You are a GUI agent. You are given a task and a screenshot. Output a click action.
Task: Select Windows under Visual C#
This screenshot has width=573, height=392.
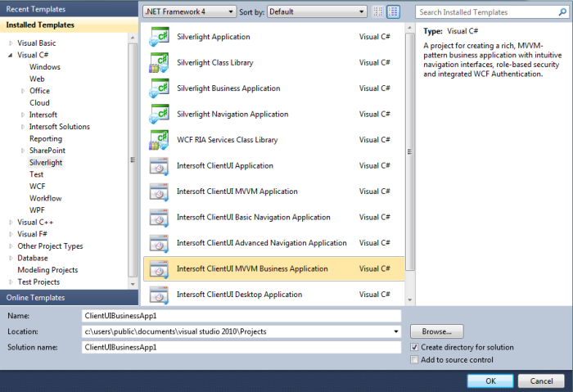pos(45,67)
